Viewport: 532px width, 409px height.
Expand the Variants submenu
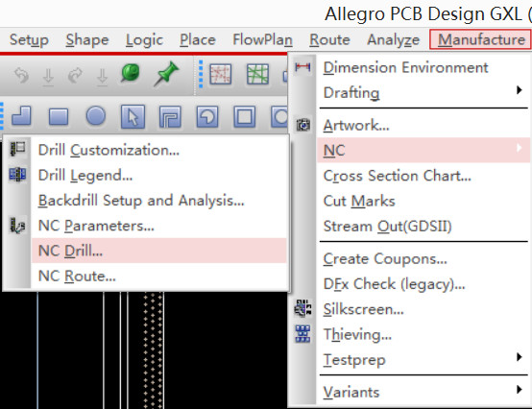point(423,392)
